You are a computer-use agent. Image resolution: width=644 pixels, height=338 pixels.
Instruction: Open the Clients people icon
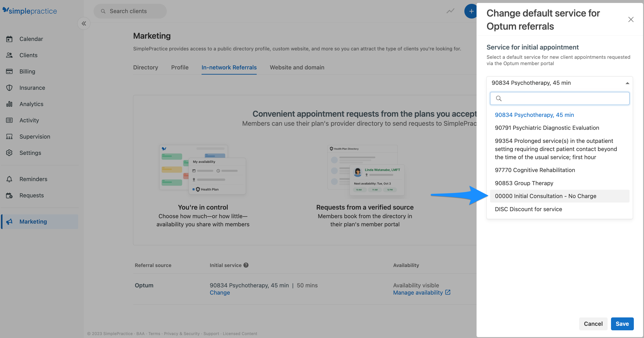tap(9, 55)
